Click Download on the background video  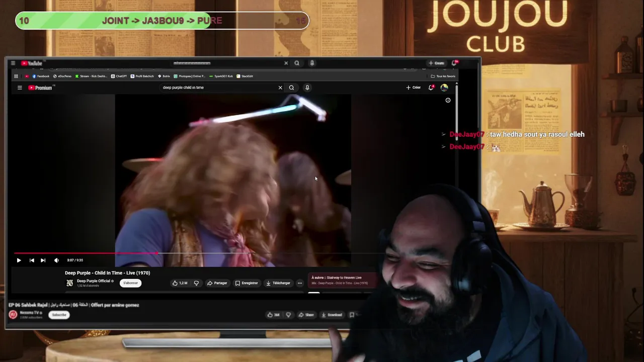332,315
